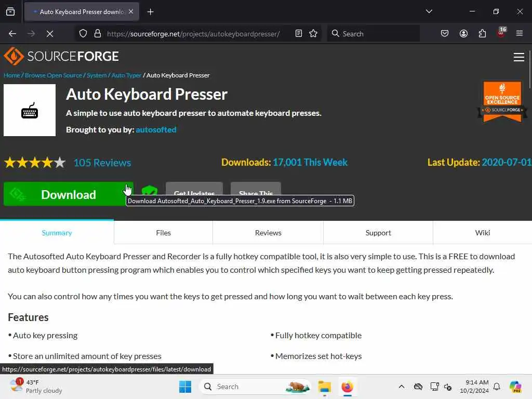This screenshot has width=532, height=399.
Task: Click 'Store an unlimited amount of key presses'
Action: [x=87, y=356]
